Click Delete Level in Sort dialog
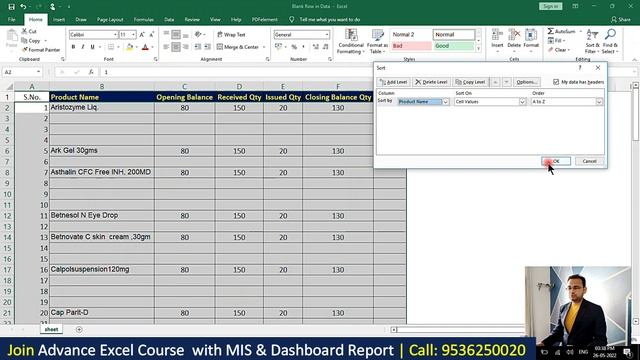 [431, 82]
